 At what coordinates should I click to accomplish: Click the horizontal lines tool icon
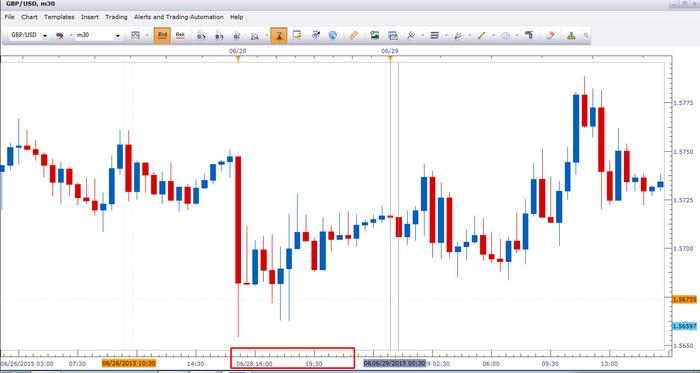coord(435,35)
